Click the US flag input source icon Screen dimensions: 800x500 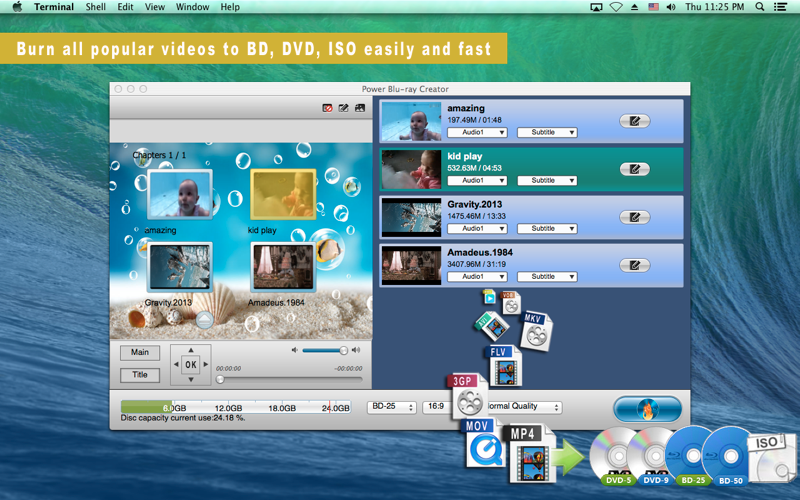(653, 7)
